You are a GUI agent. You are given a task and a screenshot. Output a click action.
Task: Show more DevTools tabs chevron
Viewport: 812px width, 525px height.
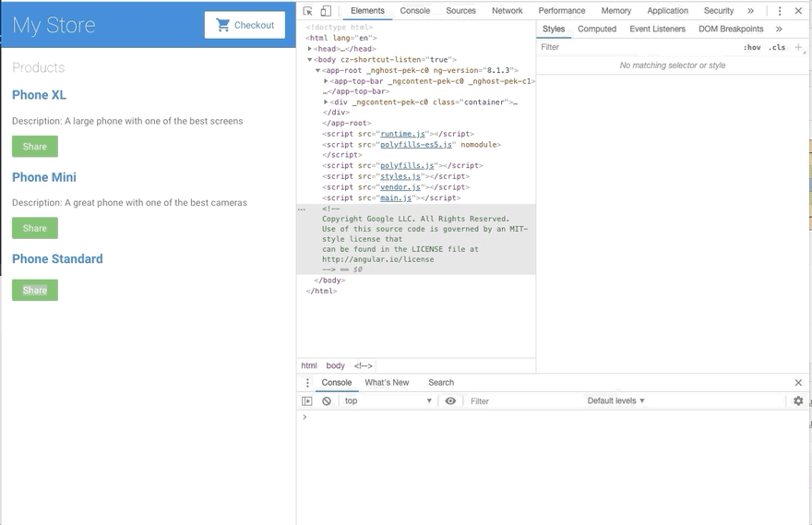click(750, 11)
